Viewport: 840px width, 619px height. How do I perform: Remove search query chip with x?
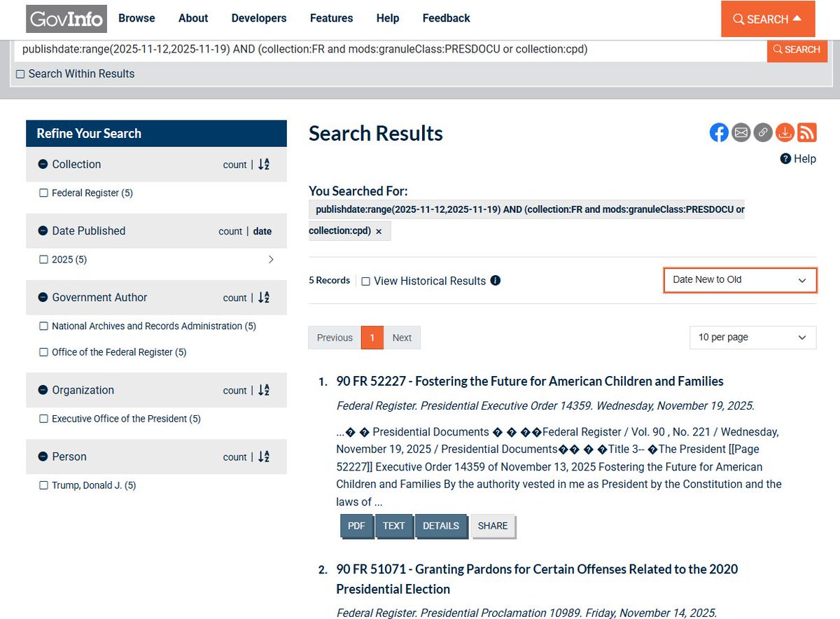click(379, 231)
